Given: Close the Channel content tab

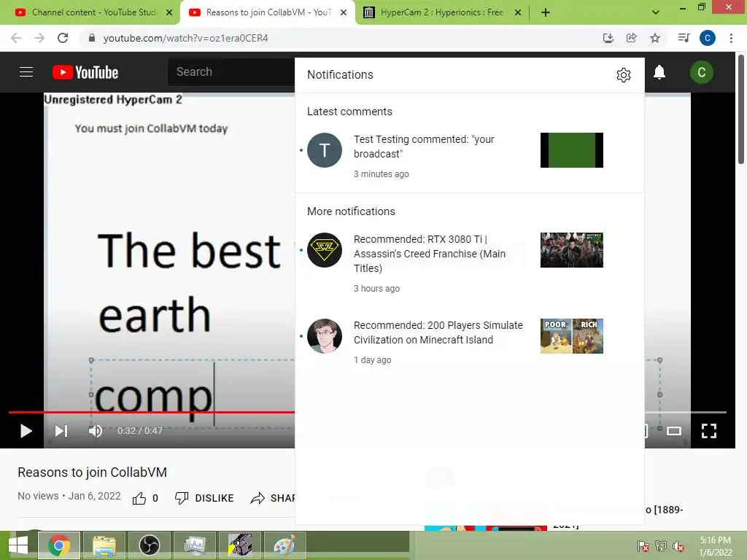Looking at the screenshot, I should (x=169, y=13).
